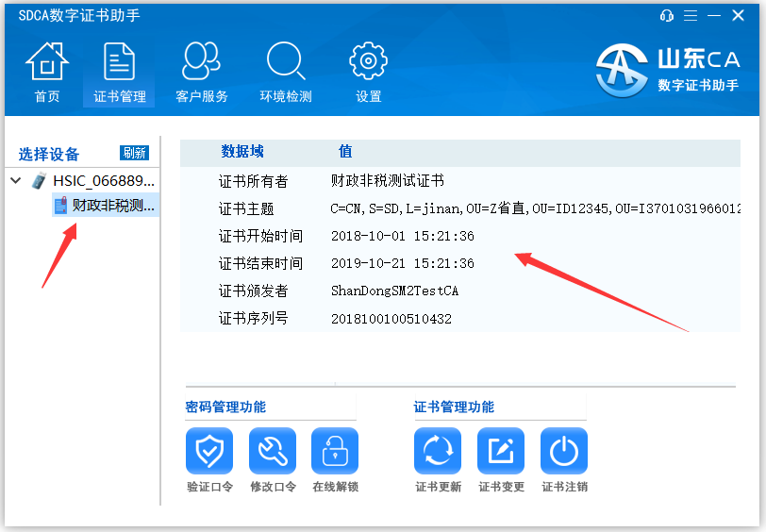Close the SDCA数字证书助手 window

coord(738,16)
